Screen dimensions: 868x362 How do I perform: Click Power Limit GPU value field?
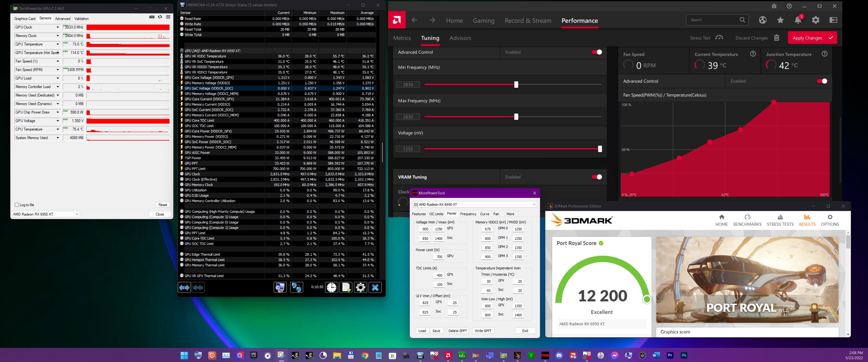click(x=439, y=257)
